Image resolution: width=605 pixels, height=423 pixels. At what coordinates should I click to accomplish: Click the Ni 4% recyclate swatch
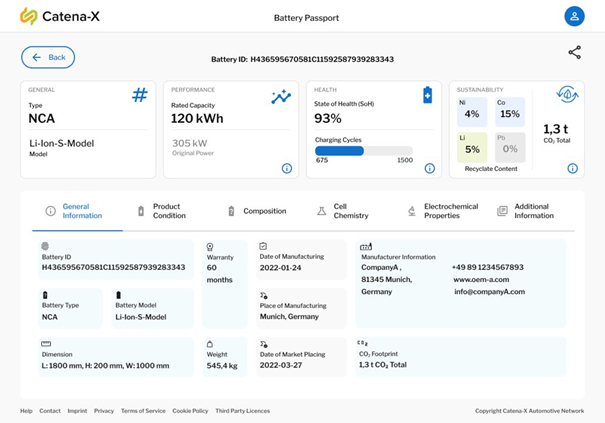coord(472,110)
